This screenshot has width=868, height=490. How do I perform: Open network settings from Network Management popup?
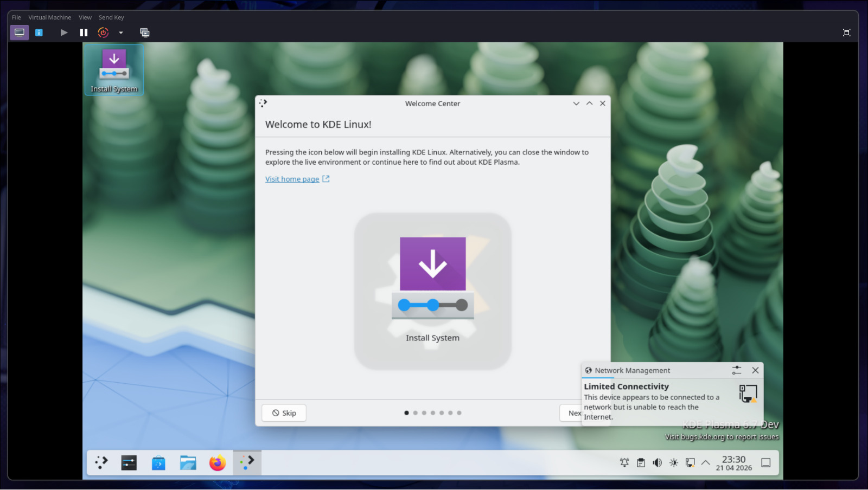tap(736, 370)
